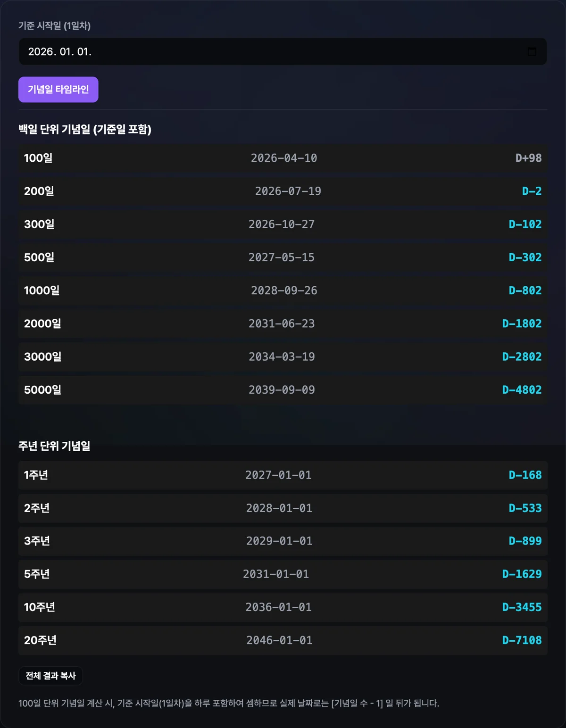Click the 주년 단위 기념일 section heading
This screenshot has height=728, width=566.
coord(54,446)
